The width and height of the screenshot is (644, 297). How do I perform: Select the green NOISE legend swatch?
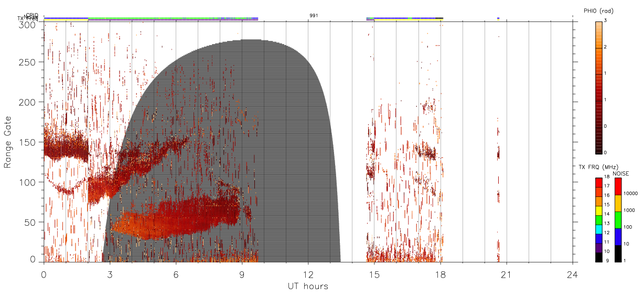(618, 220)
